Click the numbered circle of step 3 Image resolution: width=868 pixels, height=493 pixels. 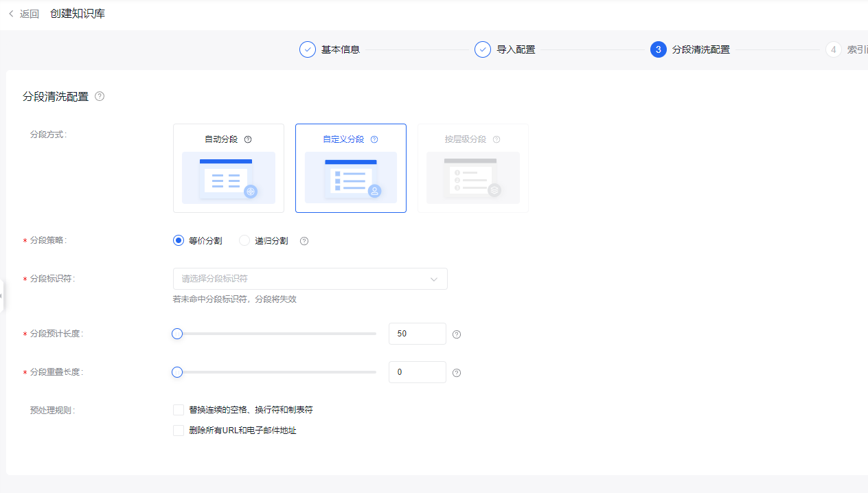(657, 49)
